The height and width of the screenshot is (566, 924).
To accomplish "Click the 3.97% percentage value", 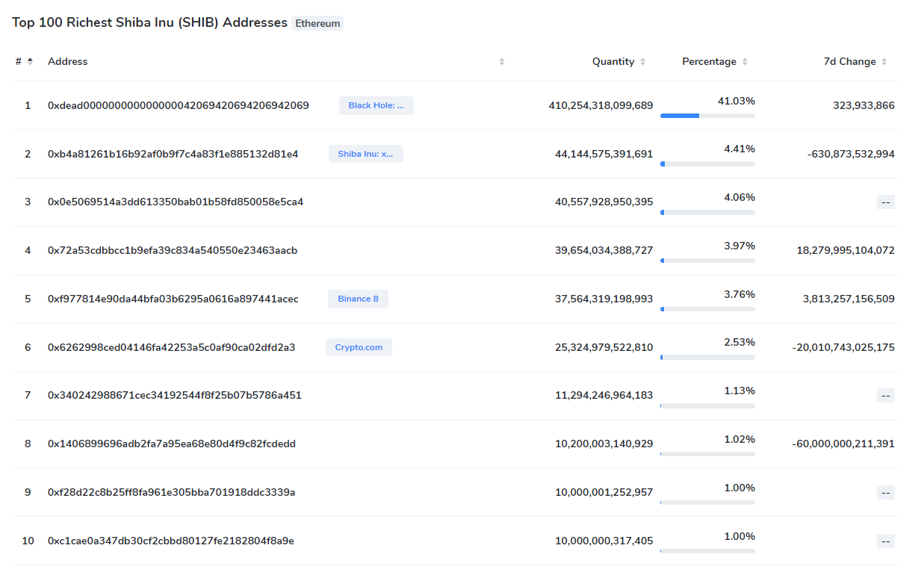I will [739, 246].
